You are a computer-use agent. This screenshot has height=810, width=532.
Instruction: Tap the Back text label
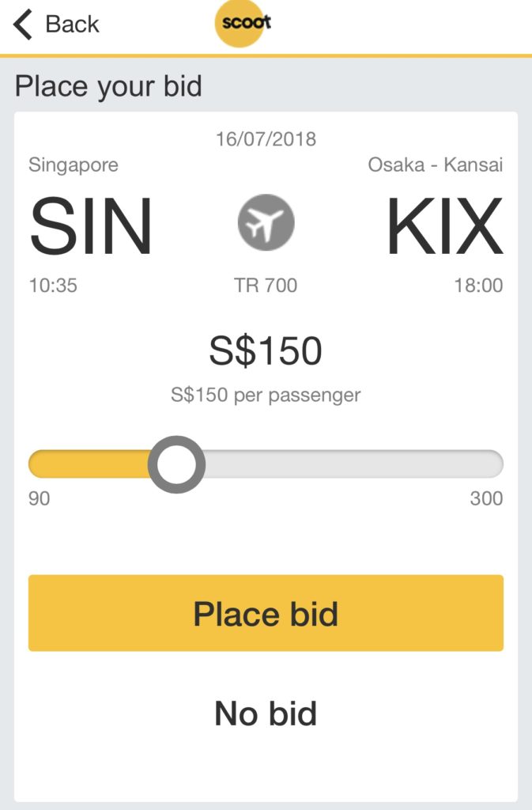pyautogui.click(x=72, y=25)
